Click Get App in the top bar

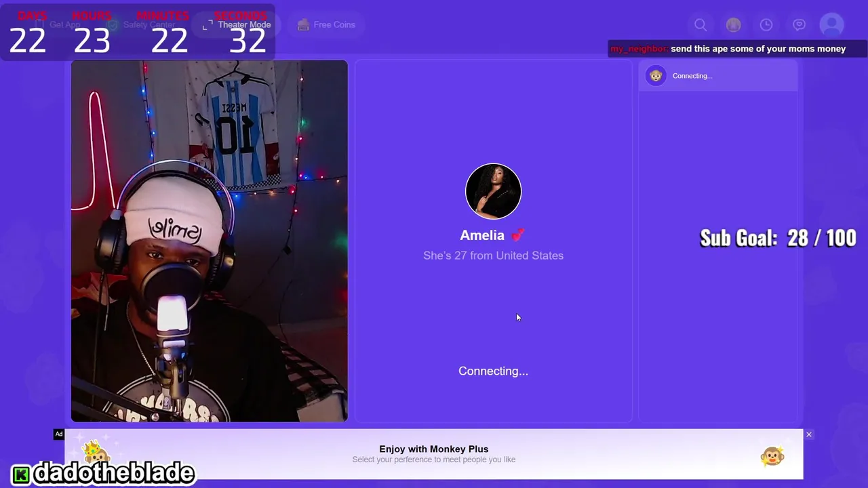(x=58, y=25)
